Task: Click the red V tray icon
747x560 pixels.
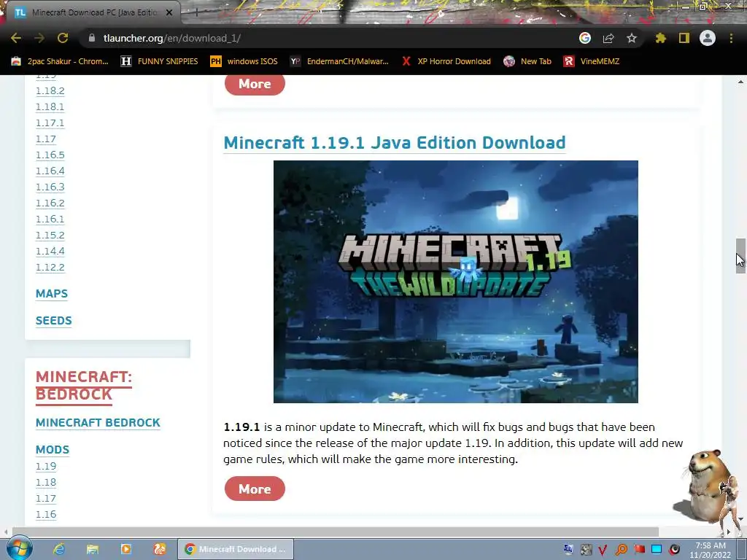Action: pyautogui.click(x=603, y=550)
